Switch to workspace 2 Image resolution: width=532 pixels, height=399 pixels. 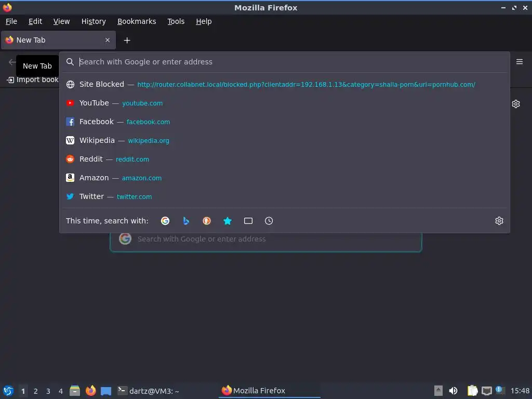pos(36,391)
